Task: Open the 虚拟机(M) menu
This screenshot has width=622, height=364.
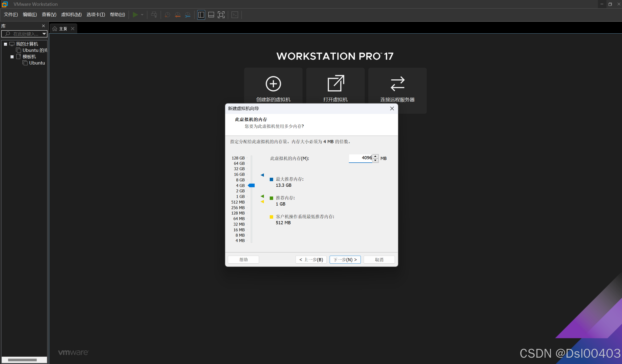Action: [71, 15]
